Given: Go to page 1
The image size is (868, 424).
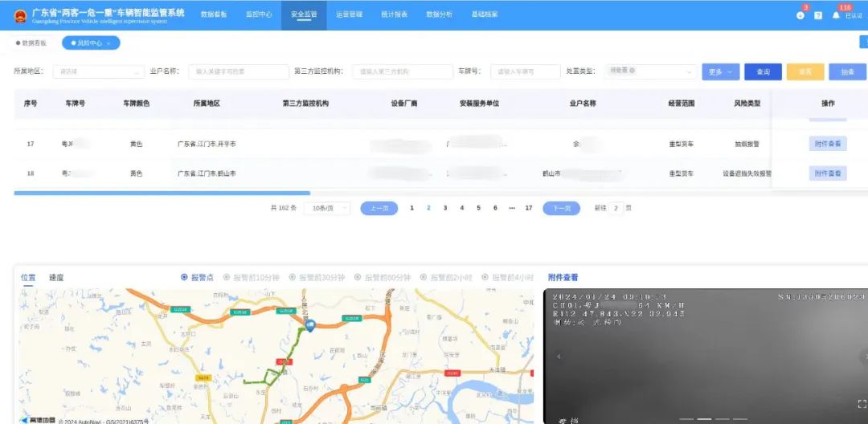Looking at the screenshot, I should tap(411, 209).
